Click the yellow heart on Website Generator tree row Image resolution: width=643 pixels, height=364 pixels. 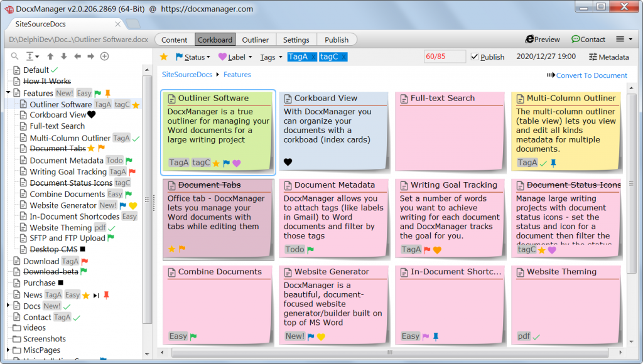coord(133,205)
